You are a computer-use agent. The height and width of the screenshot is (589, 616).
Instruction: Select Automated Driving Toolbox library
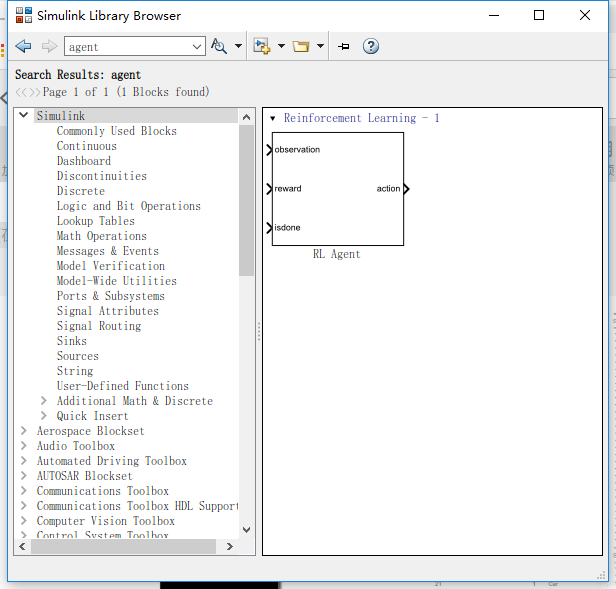112,461
